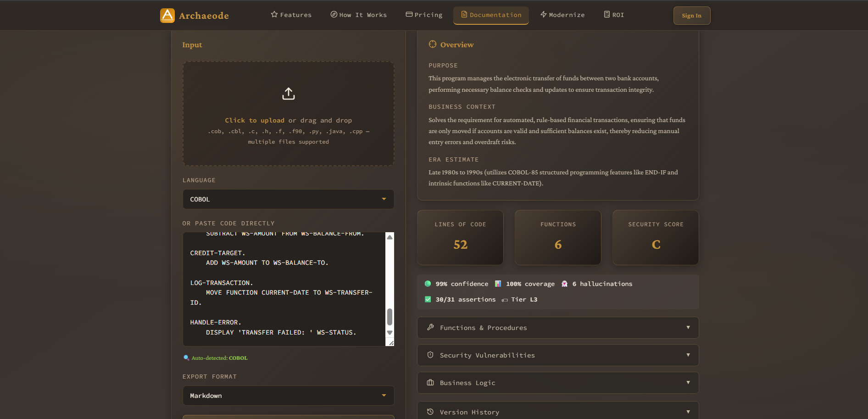
Task: Click the code textarea resize handle
Action: coord(391,343)
